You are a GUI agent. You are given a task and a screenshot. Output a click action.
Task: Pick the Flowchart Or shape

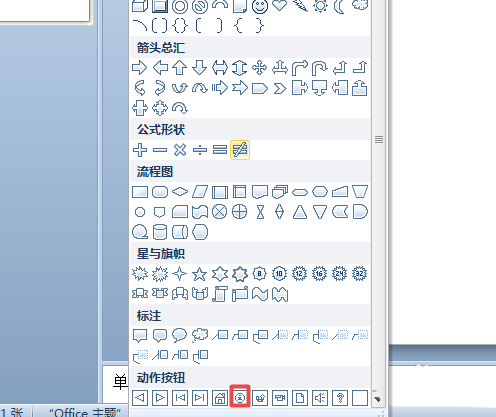(240, 212)
